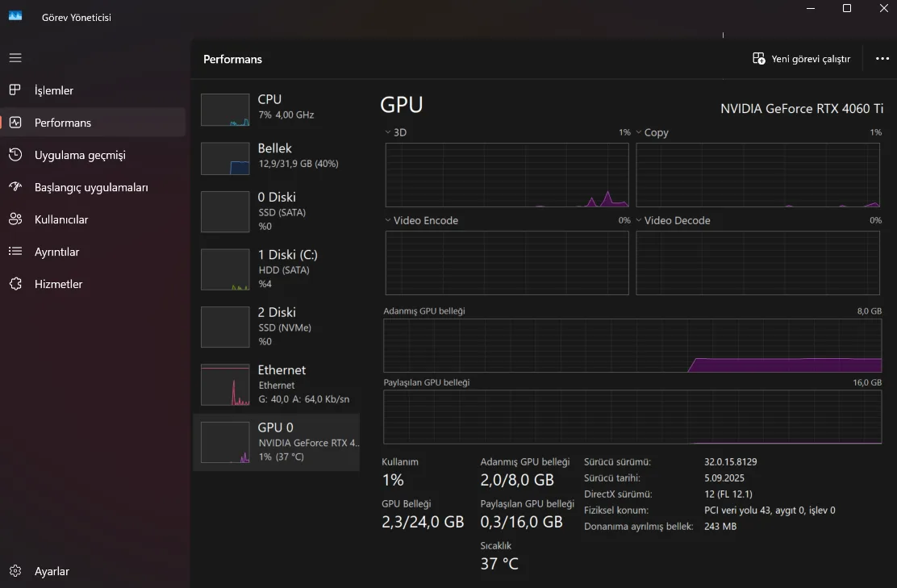Click the Başlangıç uygulamaları gauge icon

[x=15, y=186]
